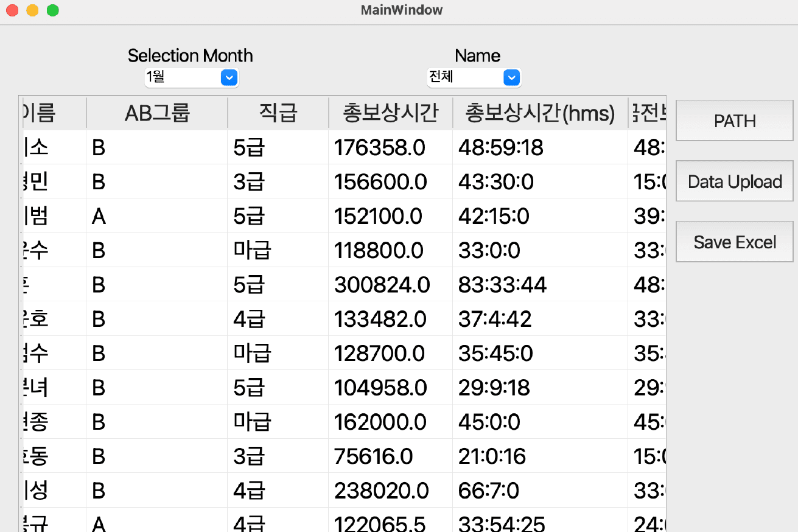The image size is (798, 532).
Task: Click the B group cell in 300824.0 row
Action: [157, 284]
